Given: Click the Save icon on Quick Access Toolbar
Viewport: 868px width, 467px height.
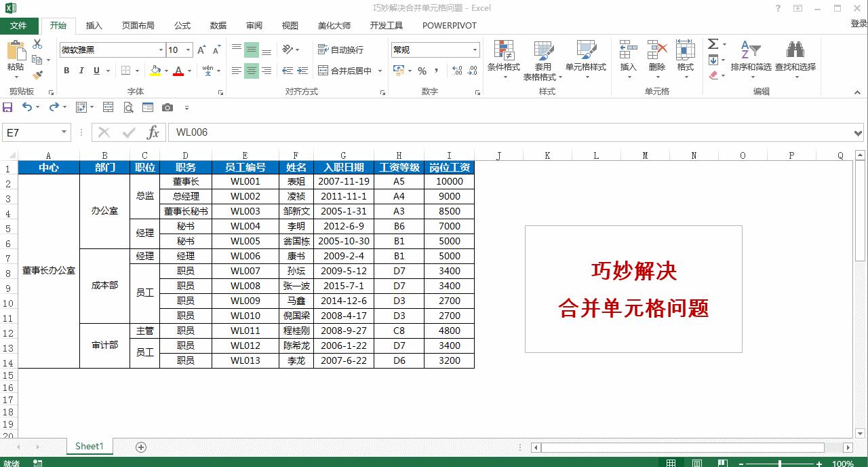Looking at the screenshot, I should click(8, 107).
